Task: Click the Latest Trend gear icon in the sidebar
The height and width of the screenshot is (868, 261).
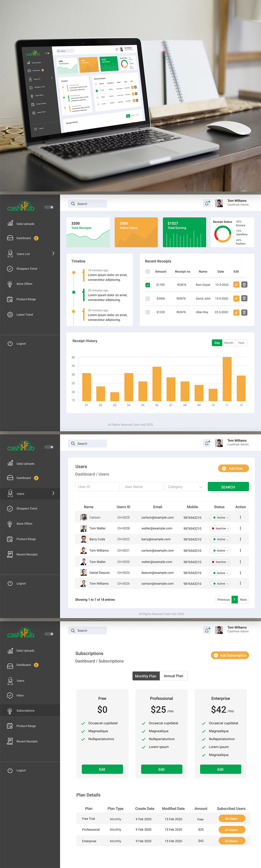Action: [x=10, y=315]
